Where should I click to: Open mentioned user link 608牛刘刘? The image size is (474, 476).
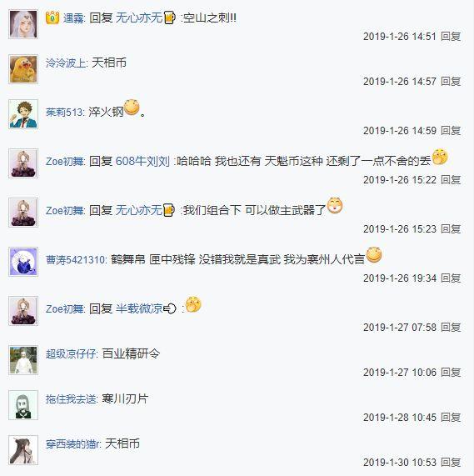142,161
